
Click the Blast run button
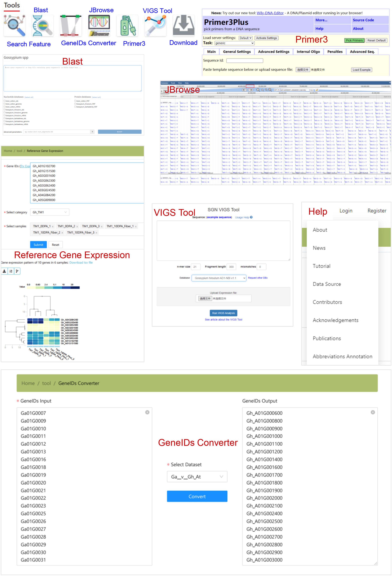120,132
